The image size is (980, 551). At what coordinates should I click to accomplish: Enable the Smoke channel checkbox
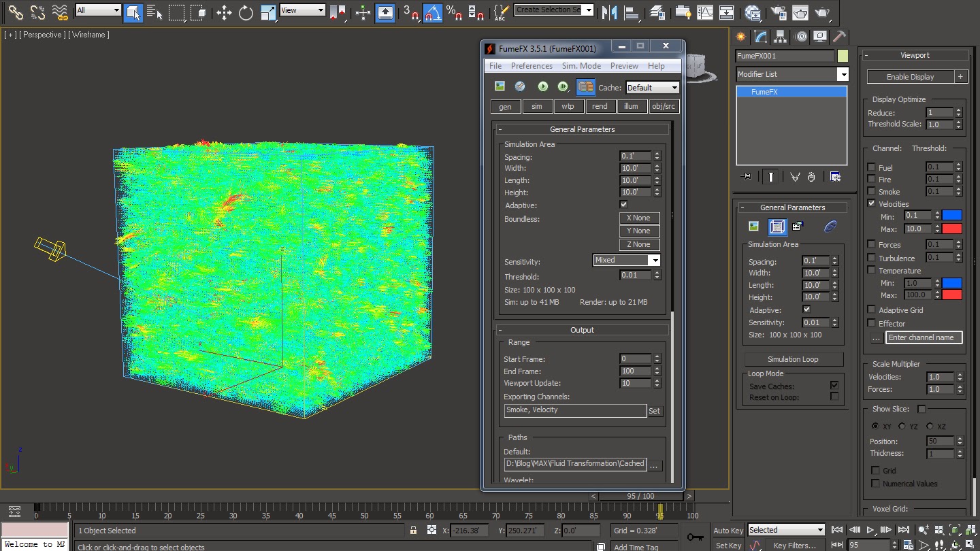(872, 192)
